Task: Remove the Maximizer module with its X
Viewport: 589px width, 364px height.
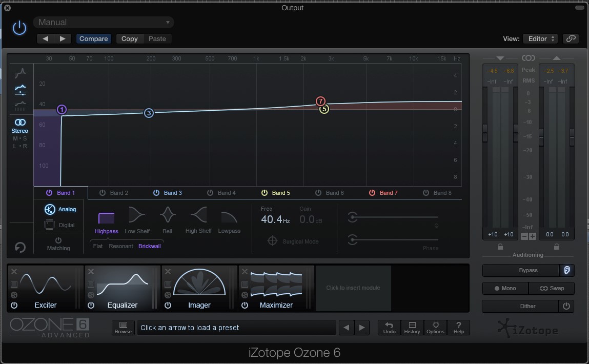Action: (245, 271)
